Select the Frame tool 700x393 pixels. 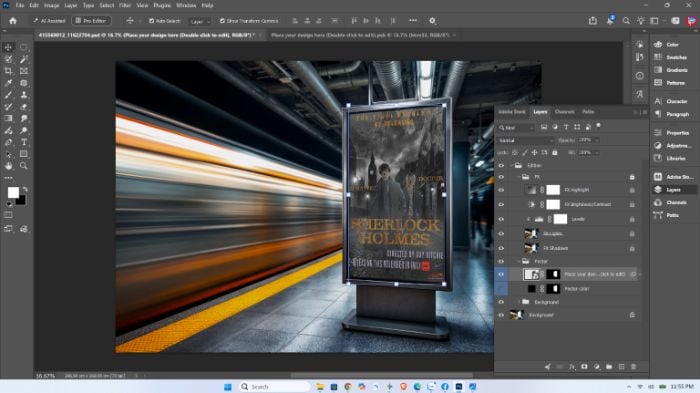24,71
